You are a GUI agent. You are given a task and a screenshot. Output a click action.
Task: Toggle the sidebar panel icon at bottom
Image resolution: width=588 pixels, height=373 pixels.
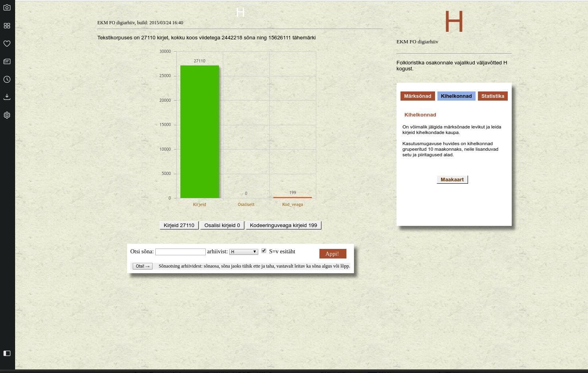[x=7, y=353]
